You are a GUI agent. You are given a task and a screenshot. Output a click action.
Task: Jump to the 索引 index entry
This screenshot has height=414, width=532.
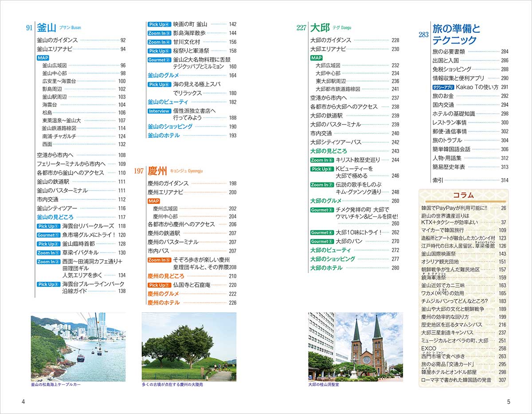pos(438,180)
